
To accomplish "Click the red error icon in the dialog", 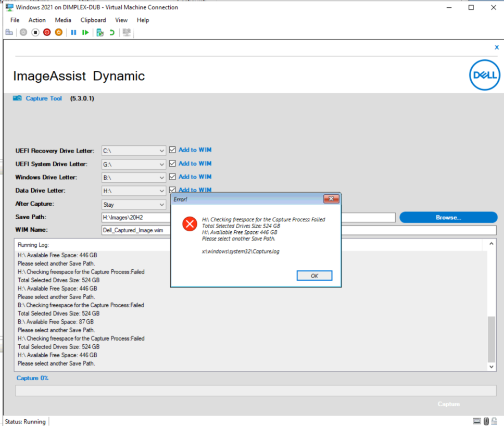I will (x=190, y=224).
